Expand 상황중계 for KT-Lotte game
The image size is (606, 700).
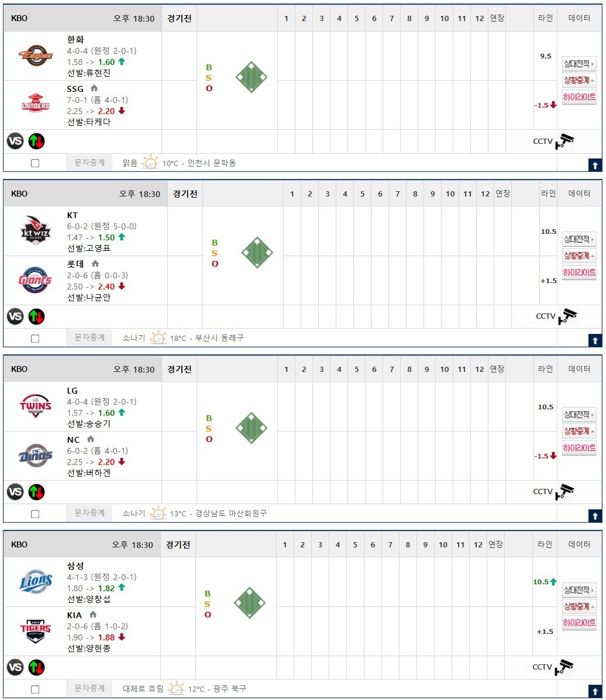coord(579,256)
